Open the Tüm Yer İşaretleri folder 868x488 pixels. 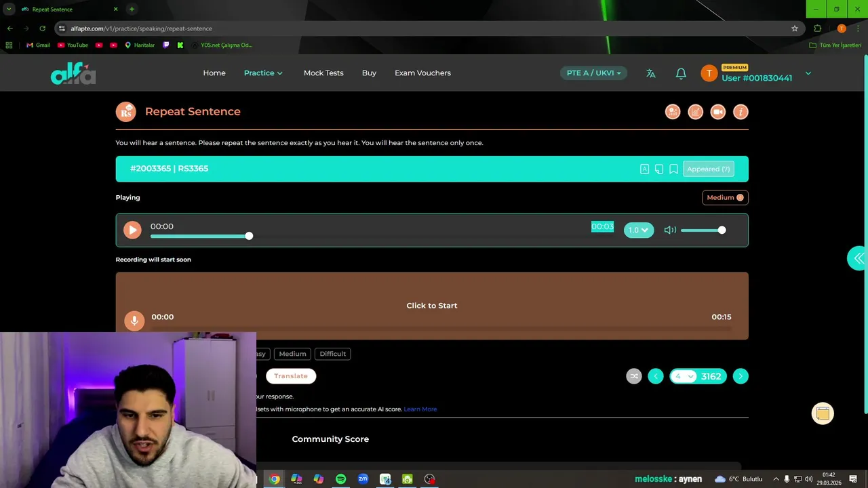pyautogui.click(x=835, y=45)
